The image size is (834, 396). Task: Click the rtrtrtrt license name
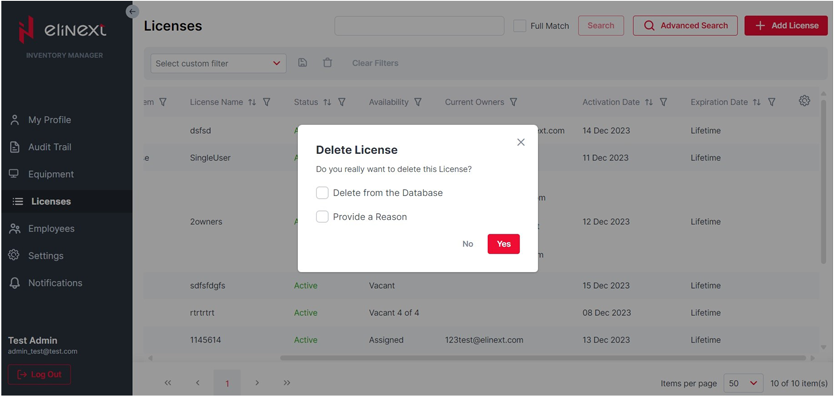pos(202,313)
